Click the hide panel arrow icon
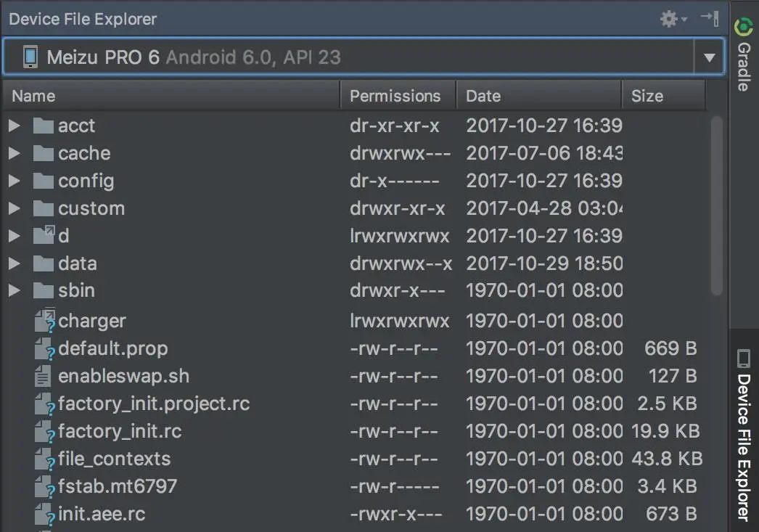Image resolution: width=759 pixels, height=532 pixels. click(709, 19)
